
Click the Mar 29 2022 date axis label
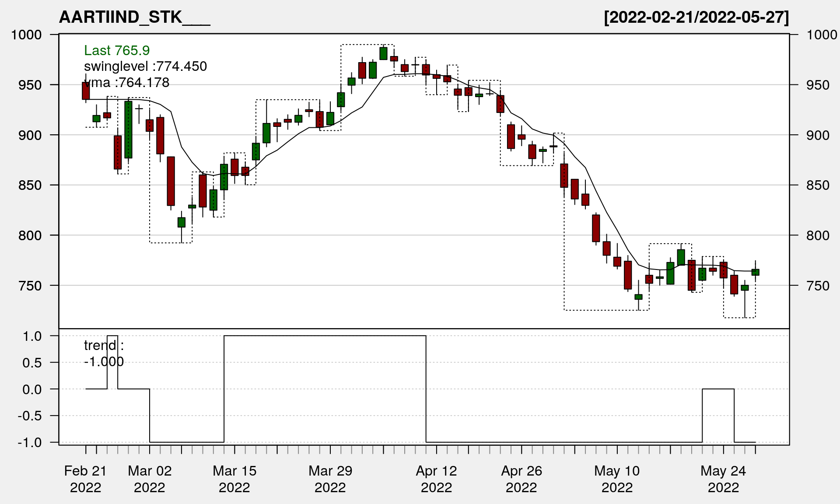(x=330, y=479)
